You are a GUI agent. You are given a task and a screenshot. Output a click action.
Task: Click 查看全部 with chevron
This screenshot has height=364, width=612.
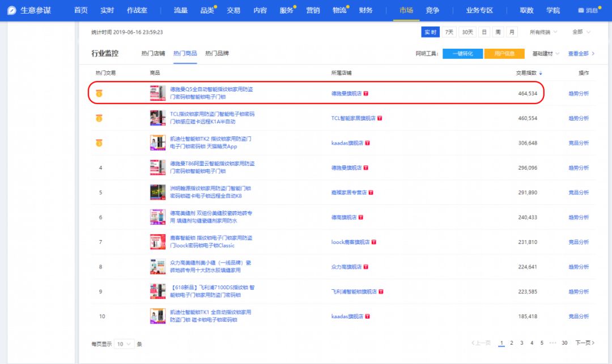(581, 54)
